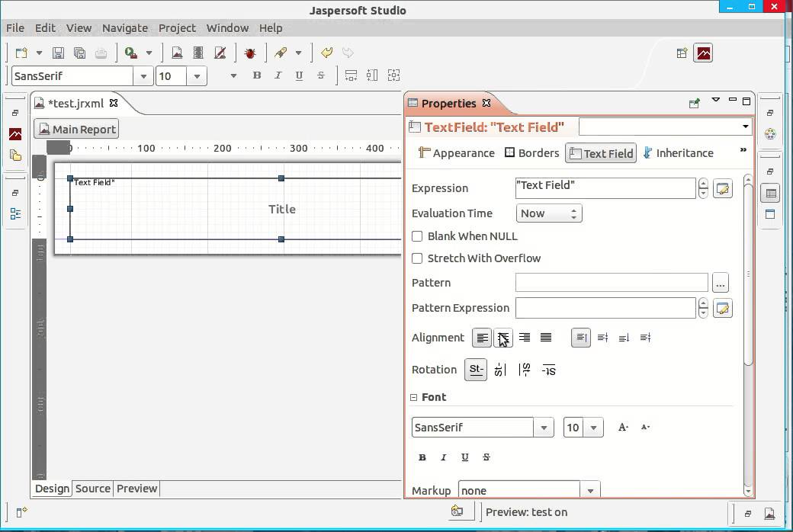
Task: Open Markup dropdown
Action: 590,491
